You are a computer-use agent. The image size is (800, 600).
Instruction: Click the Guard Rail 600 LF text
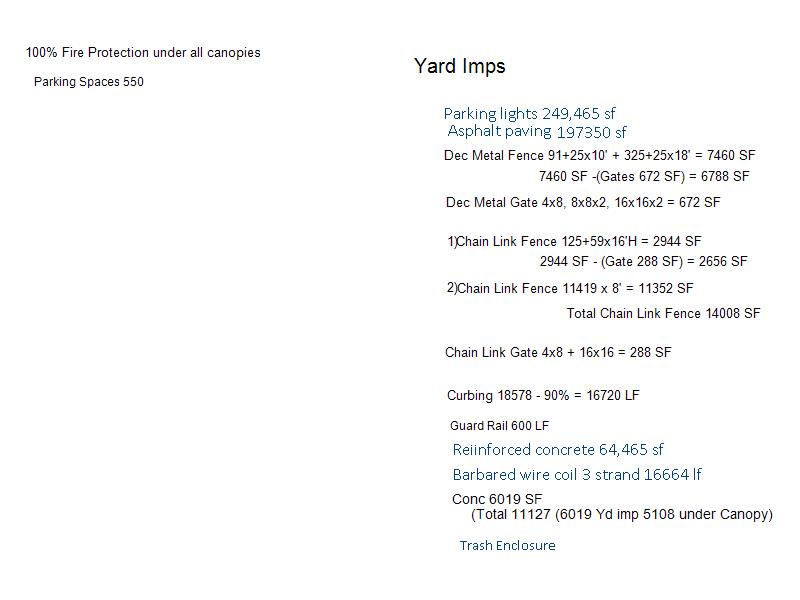[x=499, y=426]
